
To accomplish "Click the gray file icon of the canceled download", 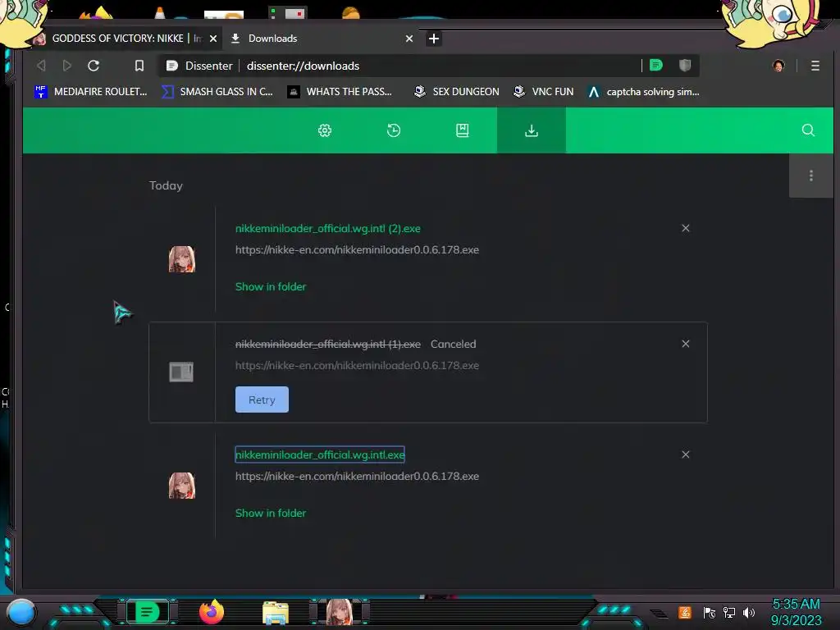I will [x=181, y=372].
